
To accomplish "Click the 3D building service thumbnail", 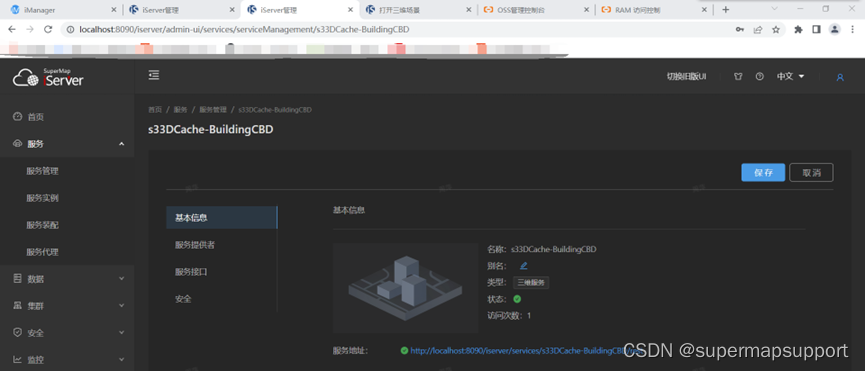I will [405, 288].
